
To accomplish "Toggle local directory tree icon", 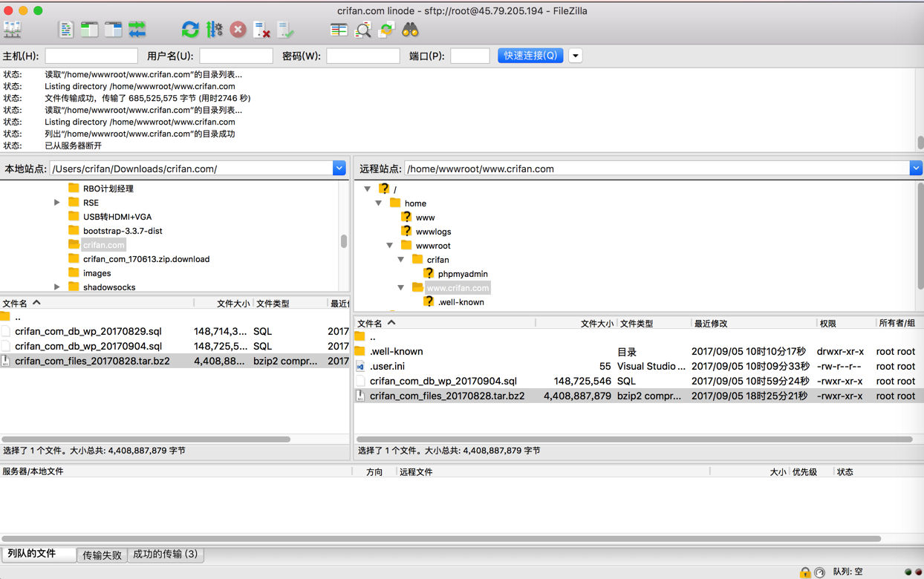I will point(89,30).
